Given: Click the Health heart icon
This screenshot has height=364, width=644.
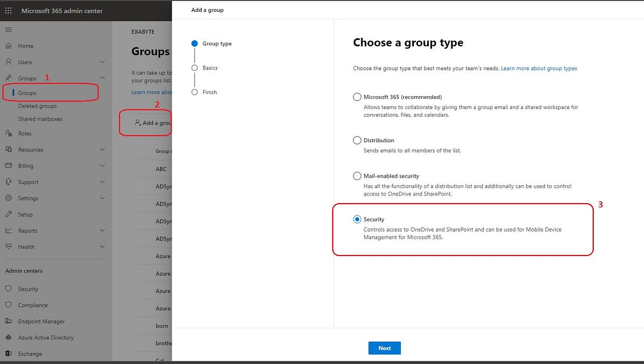Looking at the screenshot, I should click(8, 246).
